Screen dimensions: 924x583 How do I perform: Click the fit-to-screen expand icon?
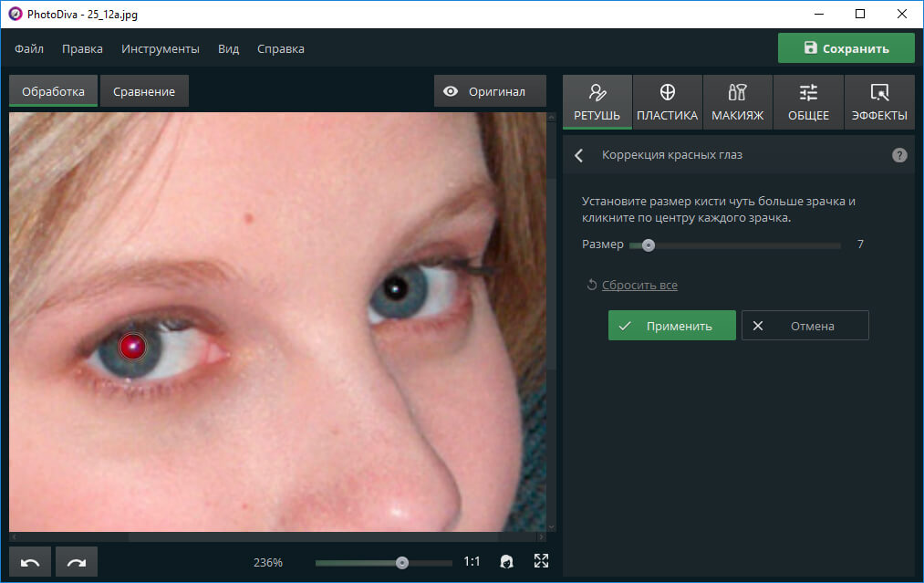[541, 562]
